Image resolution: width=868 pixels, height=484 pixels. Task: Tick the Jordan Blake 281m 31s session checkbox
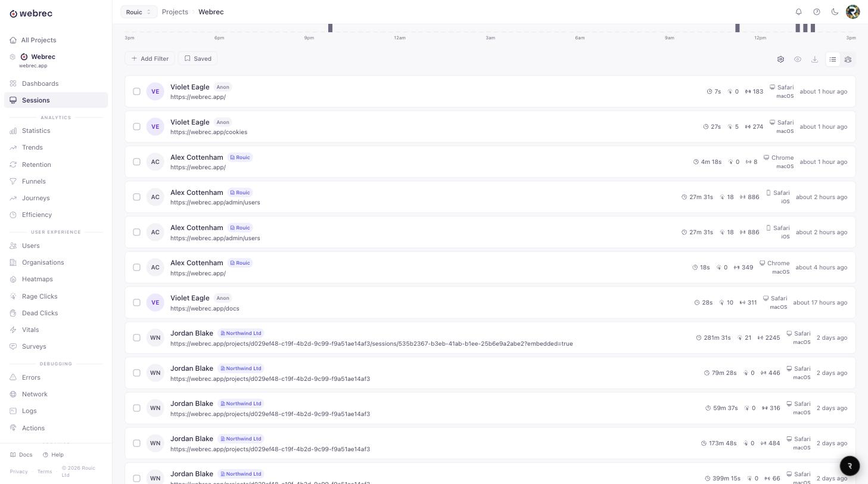136,337
